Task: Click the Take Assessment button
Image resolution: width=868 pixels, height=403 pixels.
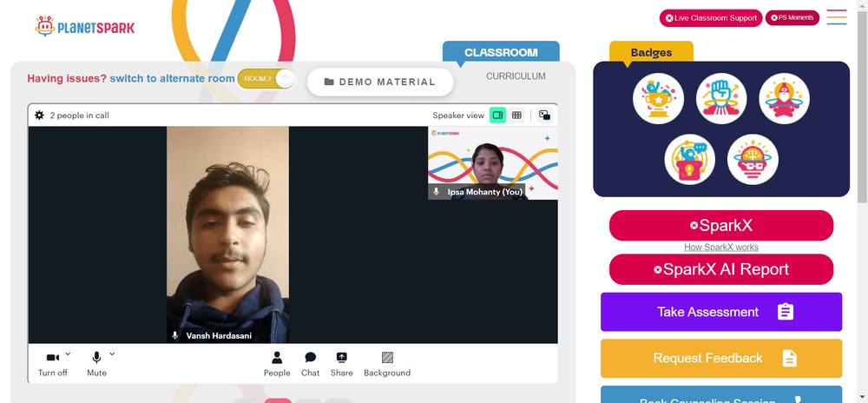Action: pos(721,312)
